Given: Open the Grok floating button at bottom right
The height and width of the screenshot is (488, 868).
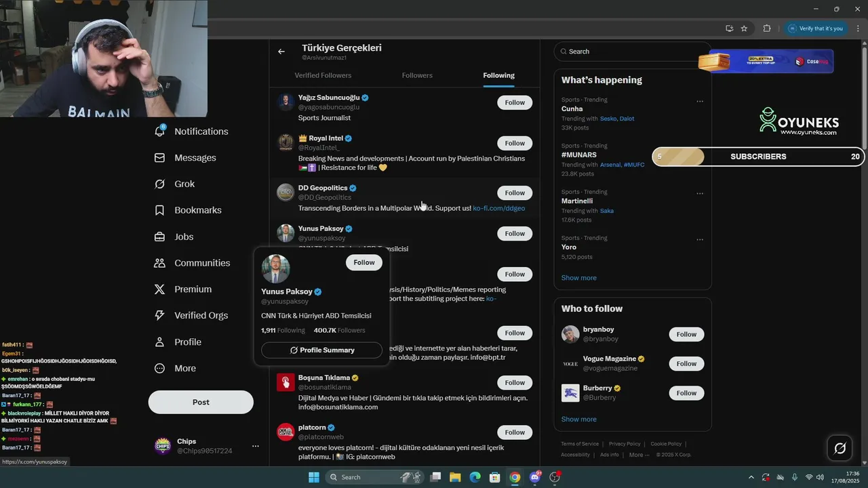Looking at the screenshot, I should click(x=840, y=448).
